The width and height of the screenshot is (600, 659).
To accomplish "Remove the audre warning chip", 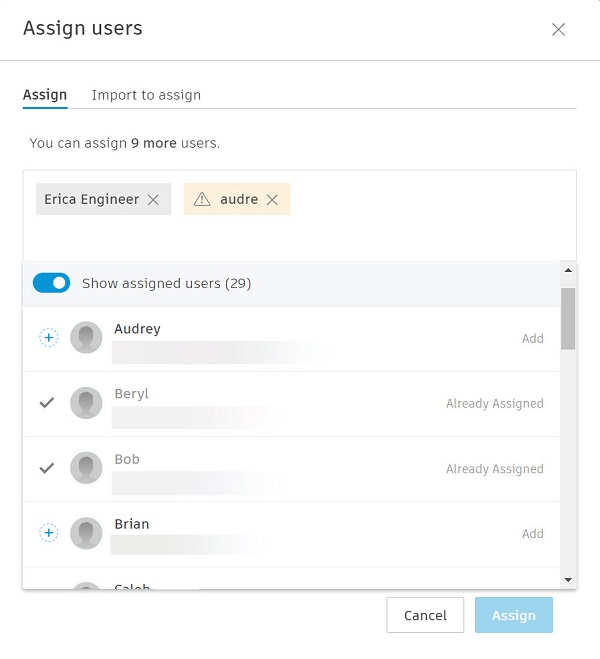I will coord(272,200).
